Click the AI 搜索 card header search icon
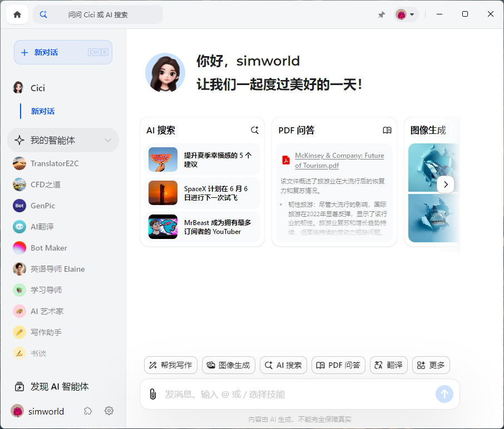This screenshot has height=429, width=504. click(255, 130)
